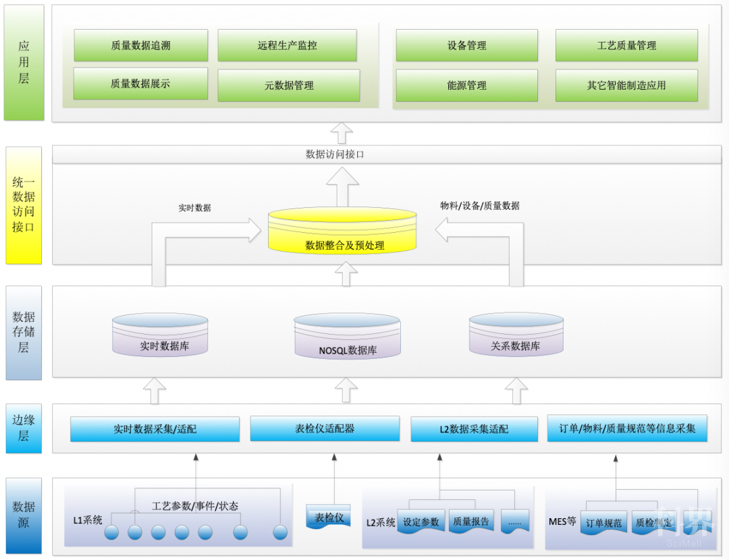729x560 pixels.
Task: Click the 工艺质量管理 application box
Action: 626,45
